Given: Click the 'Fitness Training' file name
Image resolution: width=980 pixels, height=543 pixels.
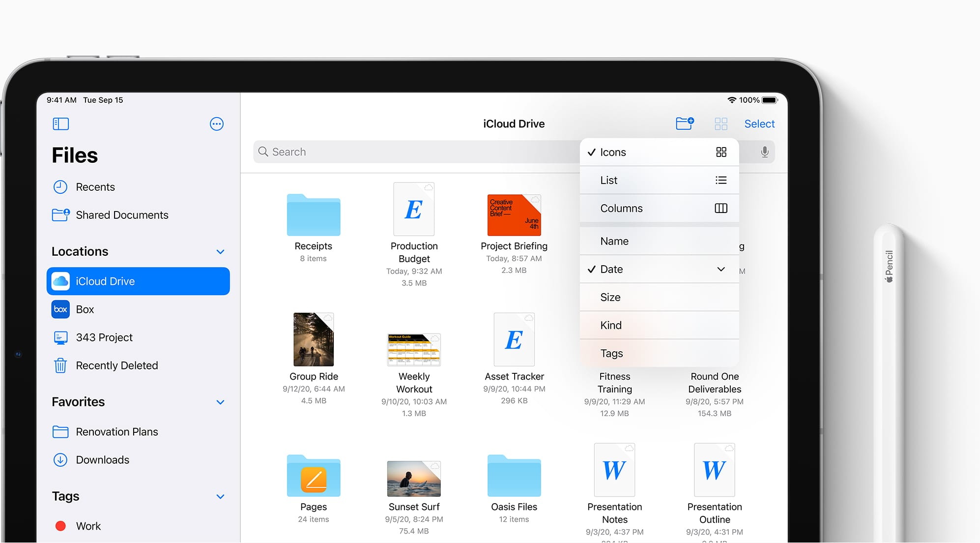Looking at the screenshot, I should (x=614, y=383).
